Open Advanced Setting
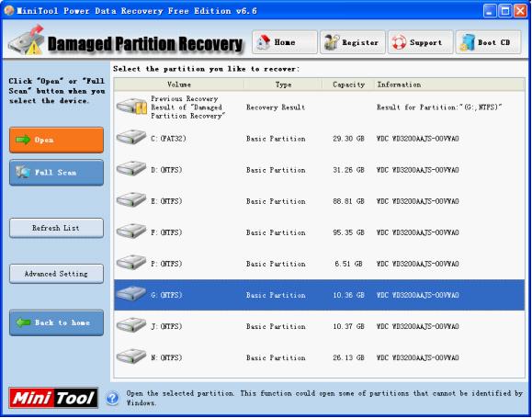Viewport: 532px width, 418px height. (x=56, y=274)
